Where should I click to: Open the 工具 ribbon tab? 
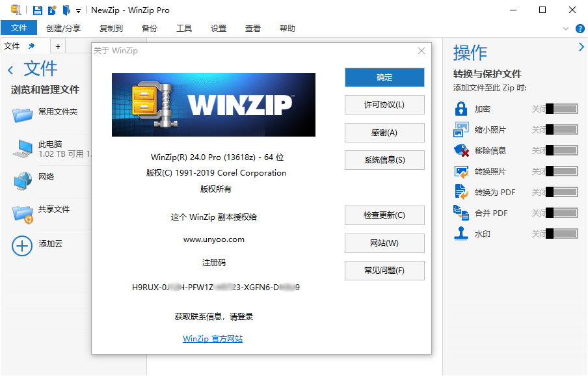click(183, 29)
